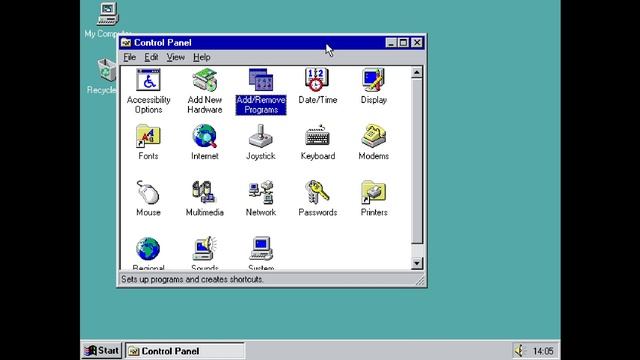Click the scrollbar down arrow
The width and height of the screenshot is (640, 360).
pyautogui.click(x=416, y=264)
